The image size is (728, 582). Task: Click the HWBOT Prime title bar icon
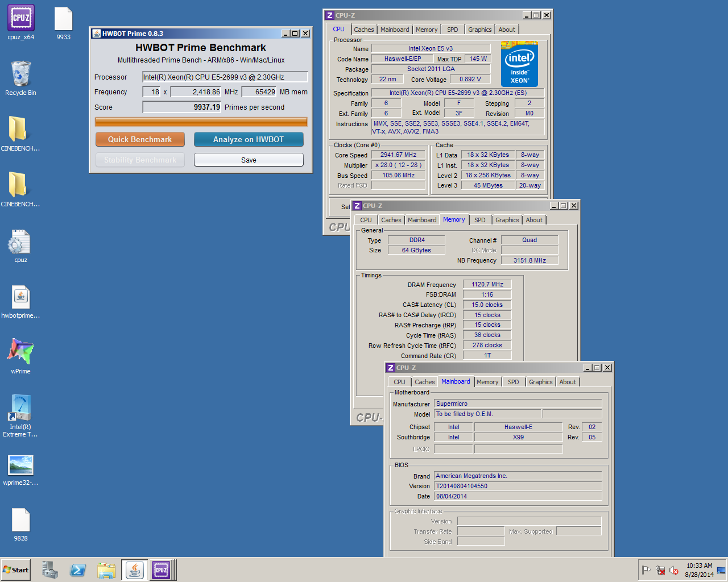pos(97,34)
